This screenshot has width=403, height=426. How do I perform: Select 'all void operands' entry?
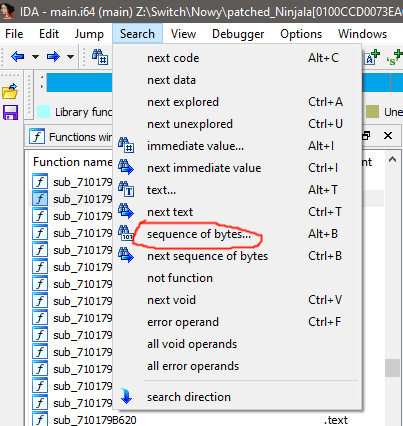237,344
